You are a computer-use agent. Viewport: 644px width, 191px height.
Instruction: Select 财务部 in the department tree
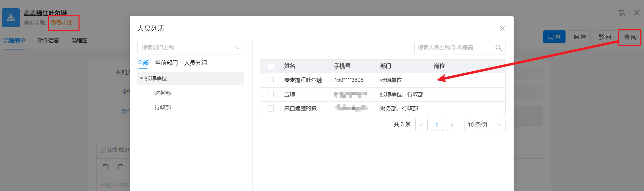162,93
